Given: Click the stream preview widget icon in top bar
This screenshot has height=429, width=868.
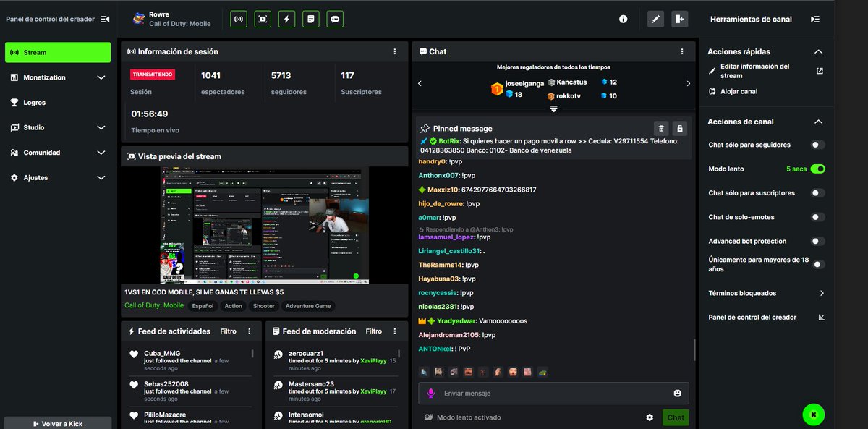Looking at the screenshot, I should [x=263, y=20].
